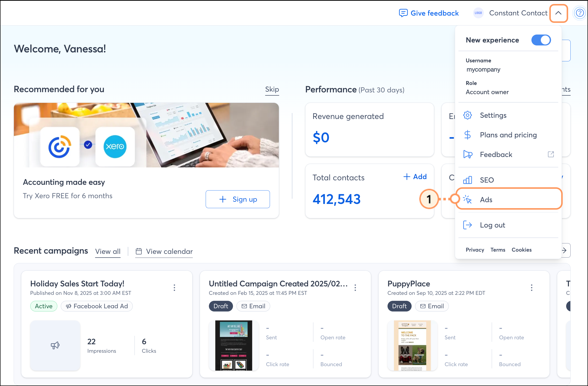Click the Constant Contact logo avatar
The width and height of the screenshot is (588, 386).
pos(478,13)
